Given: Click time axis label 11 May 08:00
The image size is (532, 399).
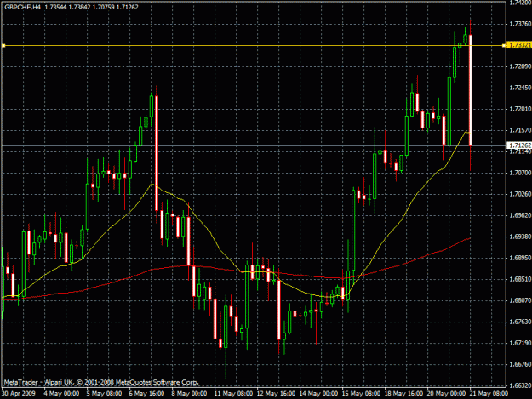Looking at the screenshot, I should click(233, 394).
